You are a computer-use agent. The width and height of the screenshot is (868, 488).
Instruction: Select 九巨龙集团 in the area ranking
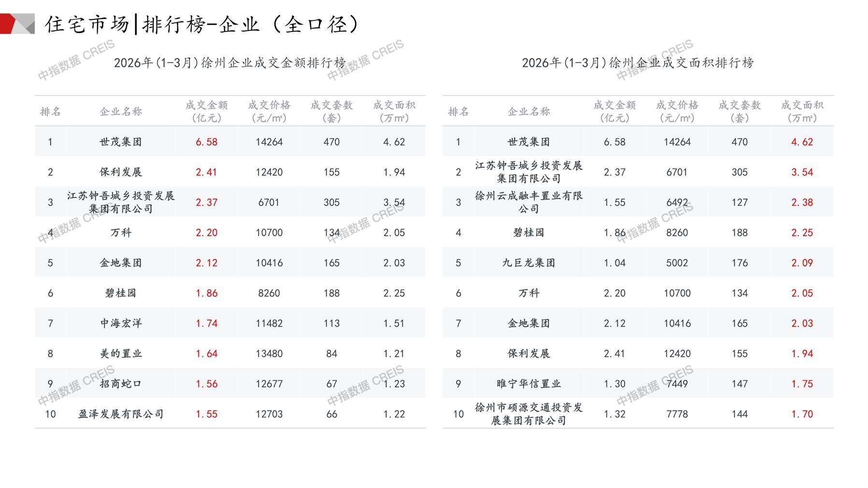click(528, 263)
